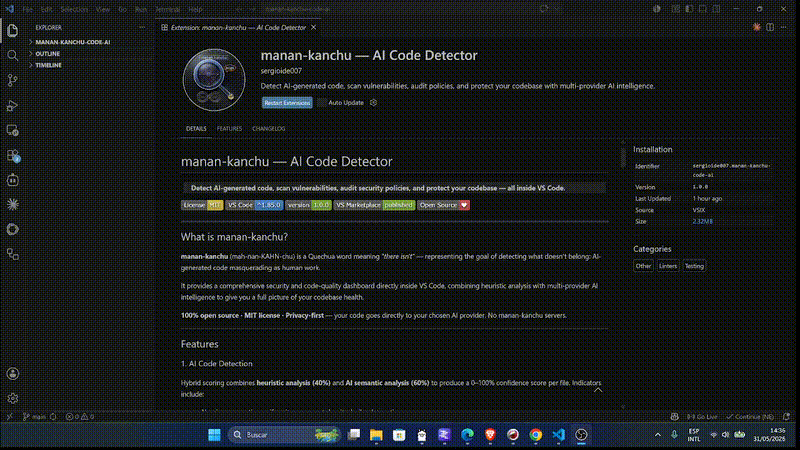Open the Manage gear in activity bar
The height and width of the screenshot is (450, 800).
coord(13,398)
